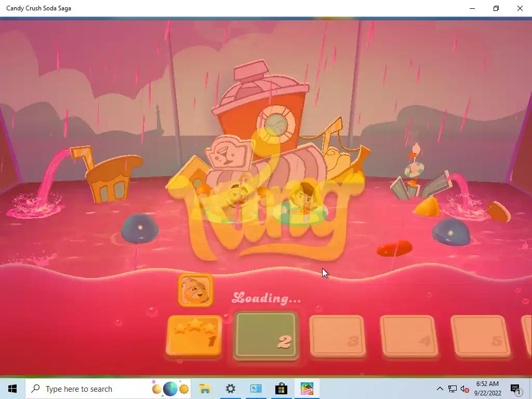
Task: Open the notification center icon
Action: (516, 389)
